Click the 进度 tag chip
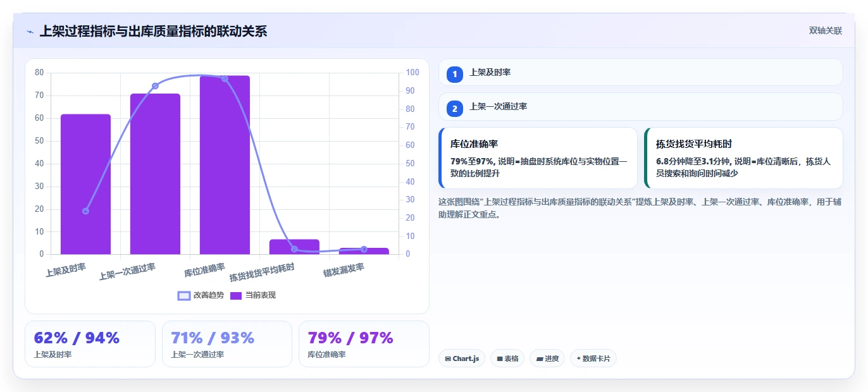The image size is (868, 392). [547, 358]
